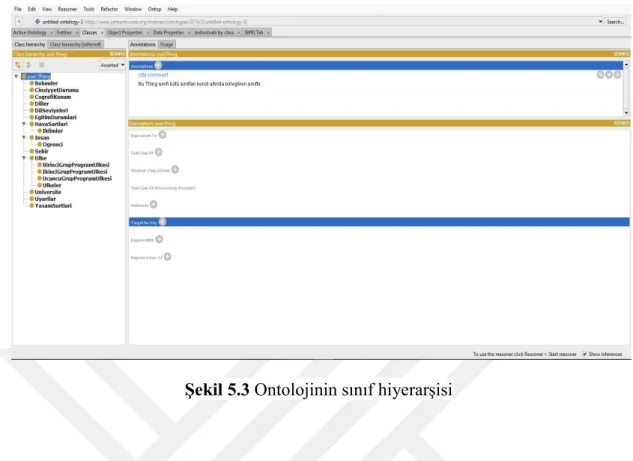Toggle the Show Inferences checkbox
Screen dimensions: 633x461
pos(584,354)
